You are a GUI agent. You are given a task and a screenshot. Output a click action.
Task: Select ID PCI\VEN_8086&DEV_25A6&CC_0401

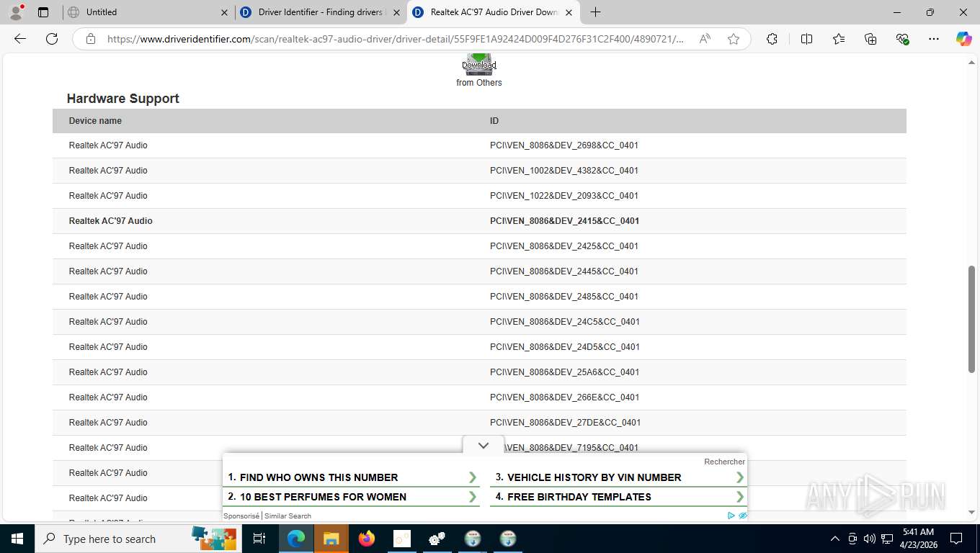click(x=565, y=372)
